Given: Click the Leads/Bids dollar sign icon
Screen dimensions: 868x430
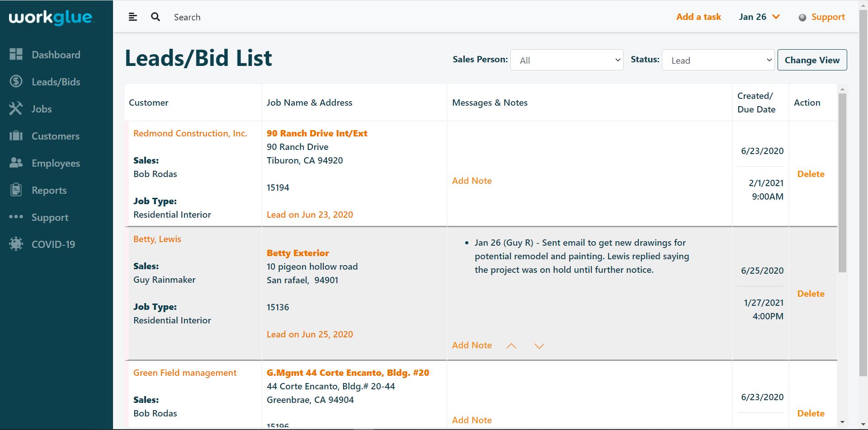Looking at the screenshot, I should coord(16,81).
